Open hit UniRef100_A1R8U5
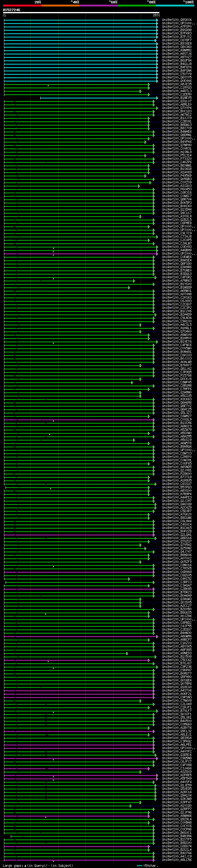This screenshot has width=197, height=868. [x=177, y=481]
